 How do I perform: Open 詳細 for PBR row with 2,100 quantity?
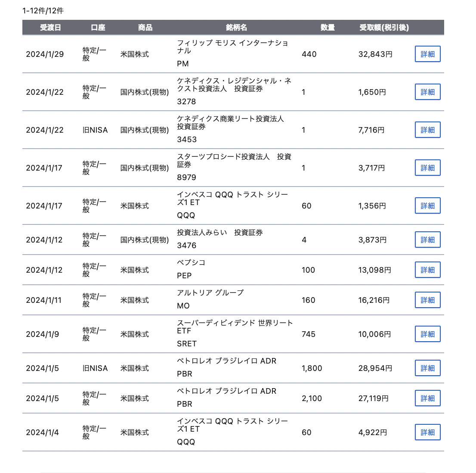click(x=427, y=398)
